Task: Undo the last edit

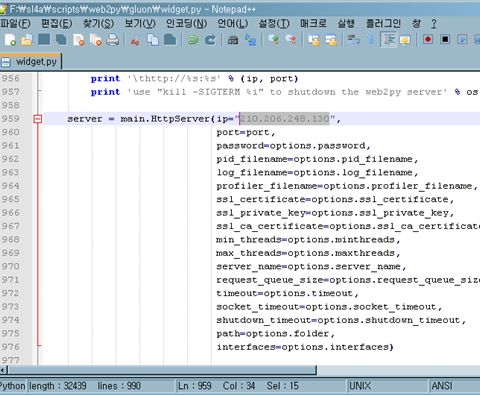Action: [x=193, y=40]
